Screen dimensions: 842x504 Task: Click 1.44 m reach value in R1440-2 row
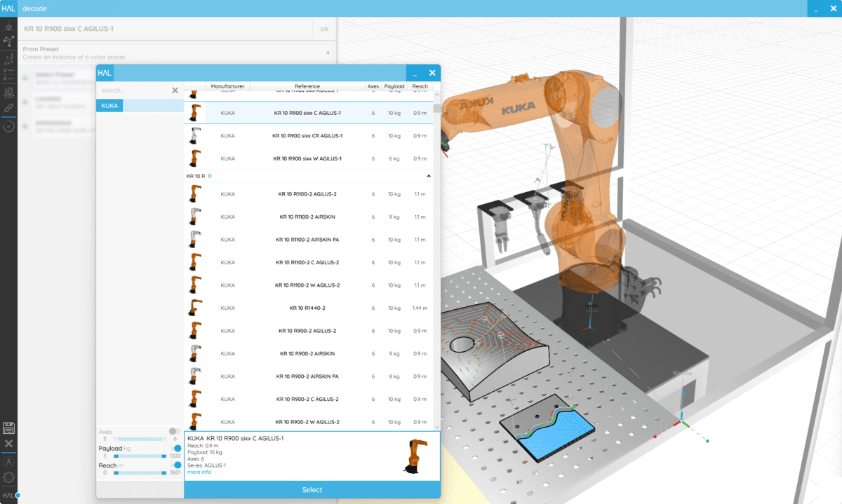click(420, 308)
